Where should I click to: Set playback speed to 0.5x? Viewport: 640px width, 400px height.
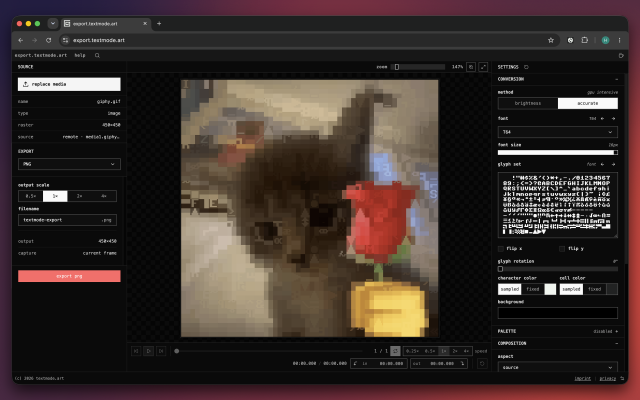[x=430, y=351]
